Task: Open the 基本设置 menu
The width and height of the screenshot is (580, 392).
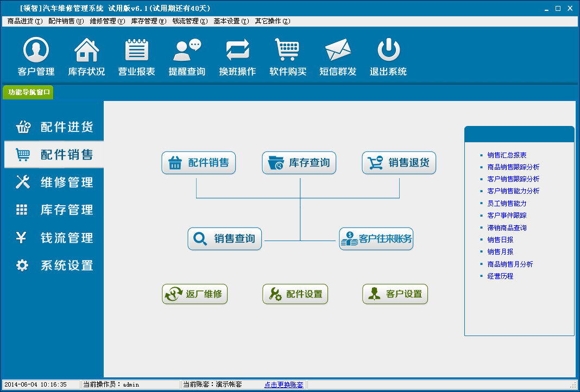Action: point(231,21)
